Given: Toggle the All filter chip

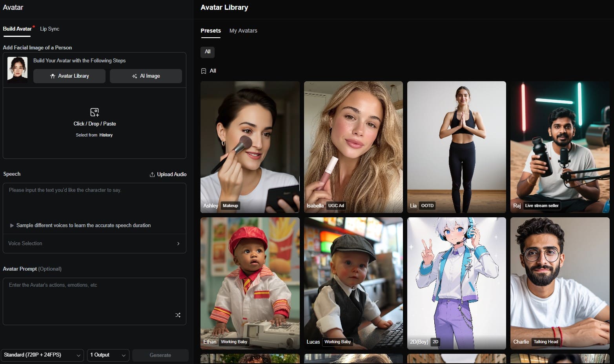Looking at the screenshot, I should (x=208, y=52).
